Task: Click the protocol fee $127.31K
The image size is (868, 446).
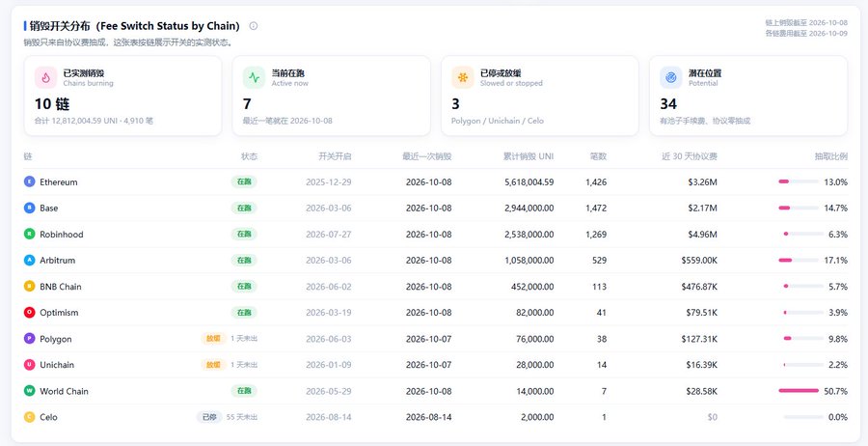Action: tap(700, 339)
